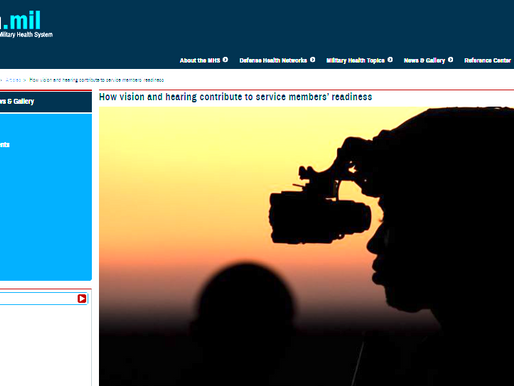Expand the Military Health Topics arrow icon
This screenshot has width=514, height=386.
click(x=390, y=60)
